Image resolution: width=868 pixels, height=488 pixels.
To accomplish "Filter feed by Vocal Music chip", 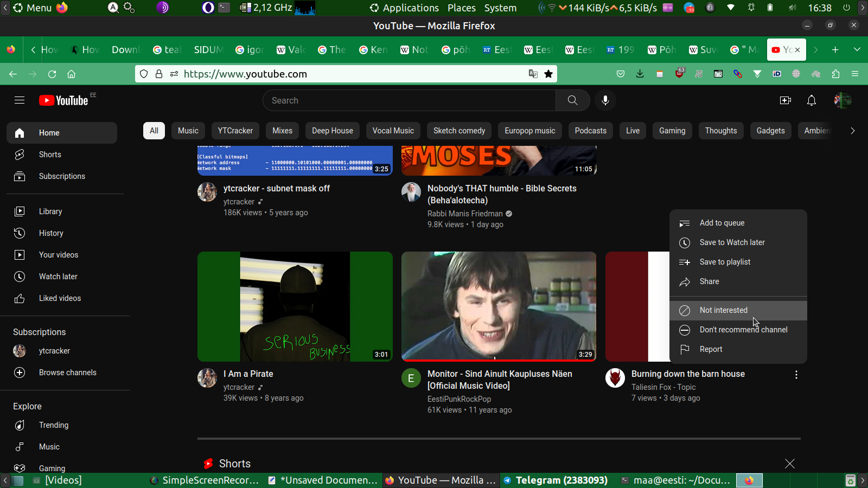I will tap(393, 131).
